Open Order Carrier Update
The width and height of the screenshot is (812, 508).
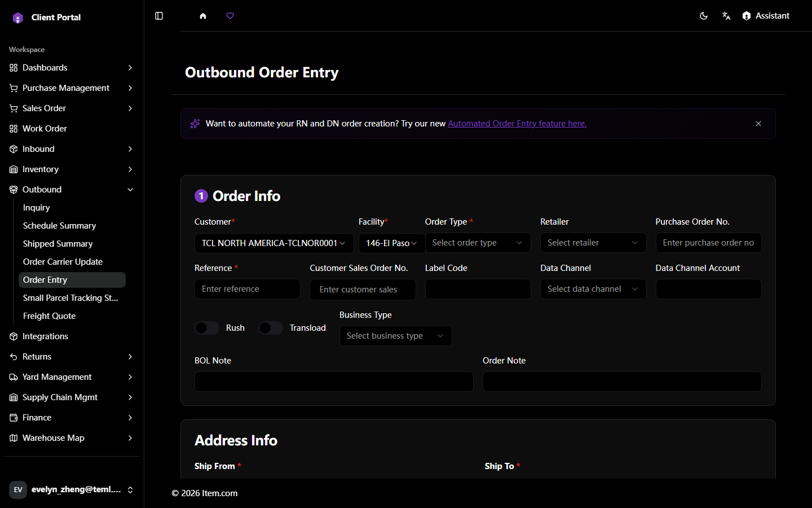tap(72, 262)
